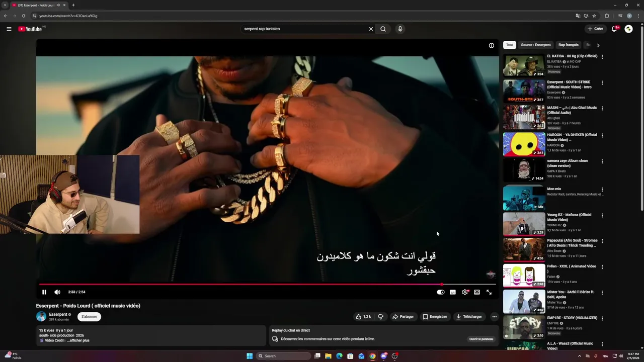Show more filter chips with arrow
This screenshot has width=644, height=362.
[x=598, y=45]
